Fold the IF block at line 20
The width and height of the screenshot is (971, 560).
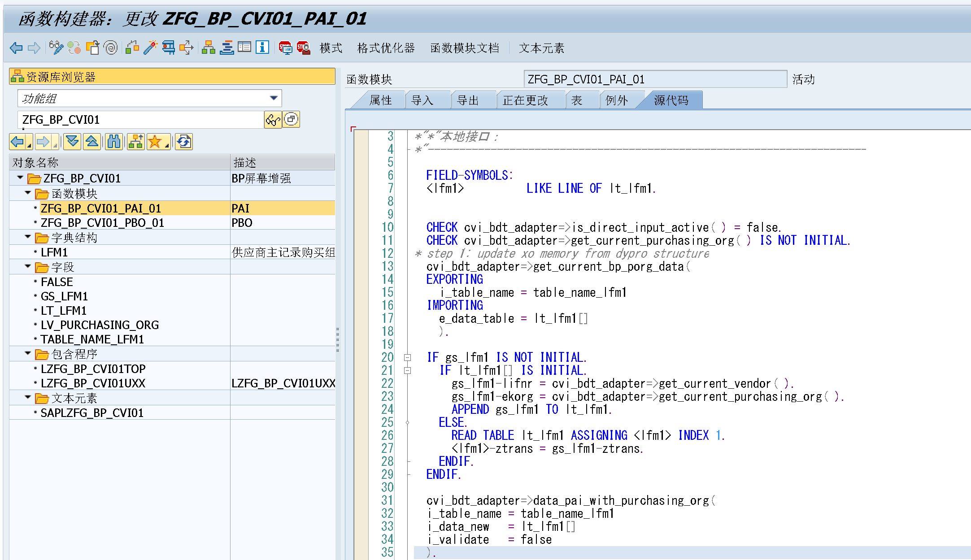point(407,358)
